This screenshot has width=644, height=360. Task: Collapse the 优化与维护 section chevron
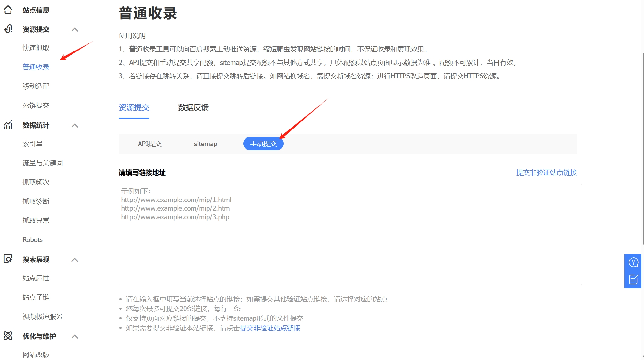point(75,337)
